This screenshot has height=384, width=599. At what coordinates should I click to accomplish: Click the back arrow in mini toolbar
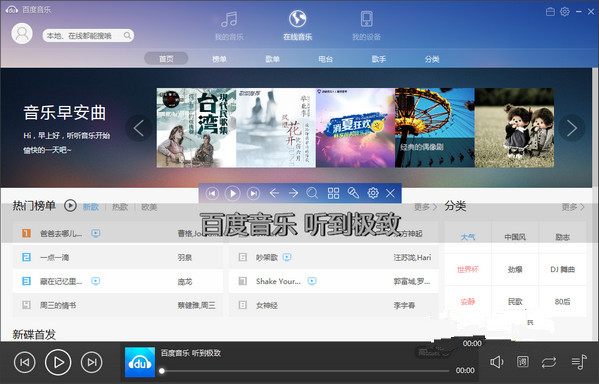click(274, 193)
